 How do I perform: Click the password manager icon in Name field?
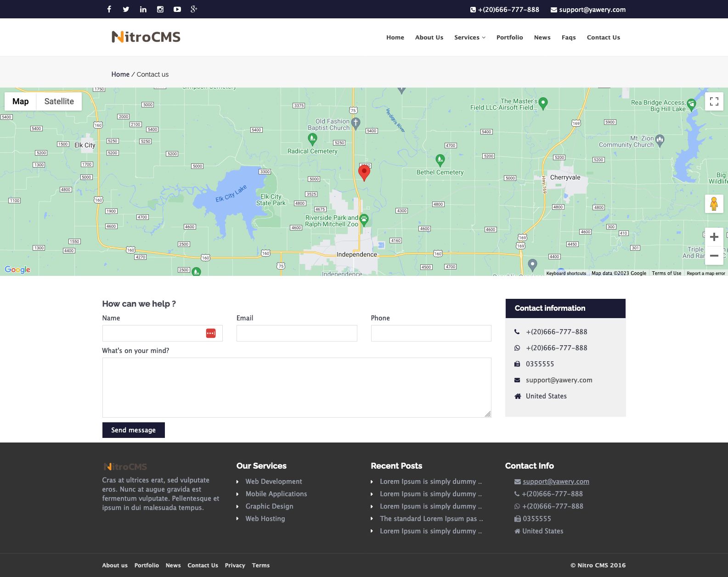tap(211, 333)
